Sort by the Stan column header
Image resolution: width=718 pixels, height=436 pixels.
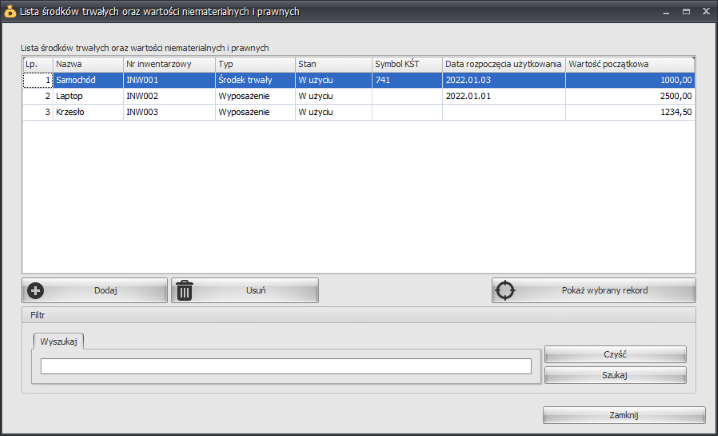point(333,64)
